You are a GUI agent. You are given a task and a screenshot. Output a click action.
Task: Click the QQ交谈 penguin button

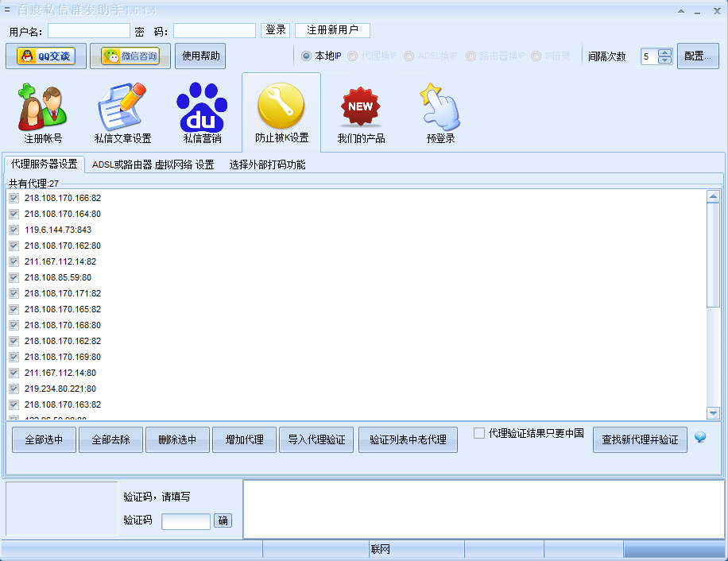tap(46, 56)
